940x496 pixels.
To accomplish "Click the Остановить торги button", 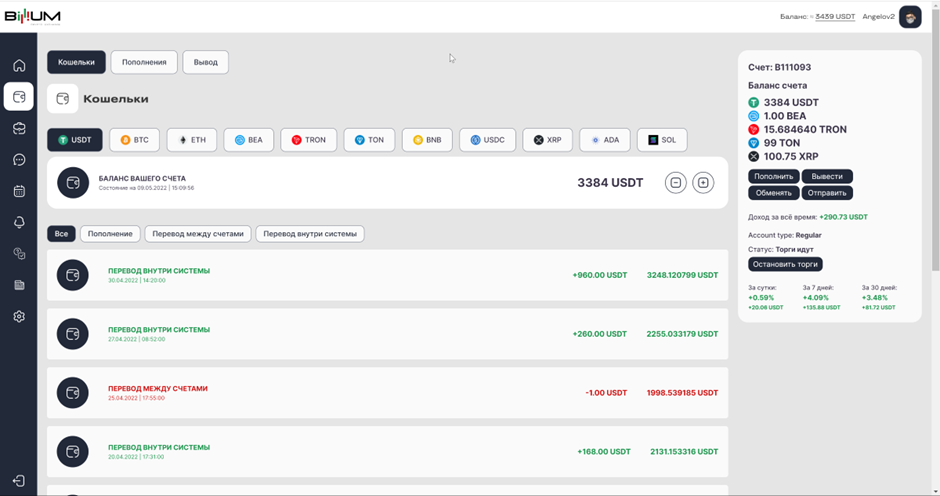I will (x=785, y=264).
